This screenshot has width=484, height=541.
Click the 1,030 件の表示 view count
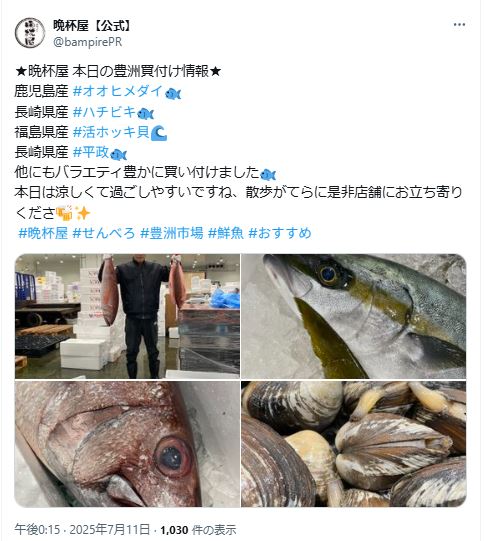198,530
